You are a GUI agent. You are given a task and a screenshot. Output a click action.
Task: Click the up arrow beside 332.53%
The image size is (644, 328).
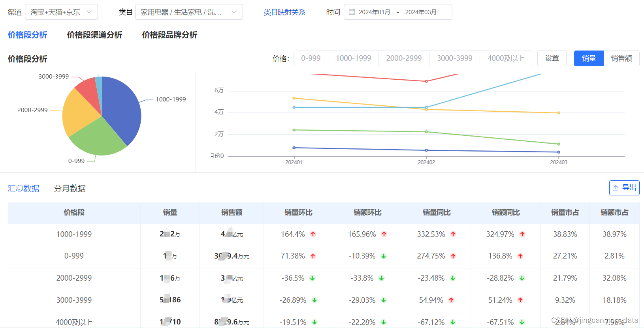453,234
